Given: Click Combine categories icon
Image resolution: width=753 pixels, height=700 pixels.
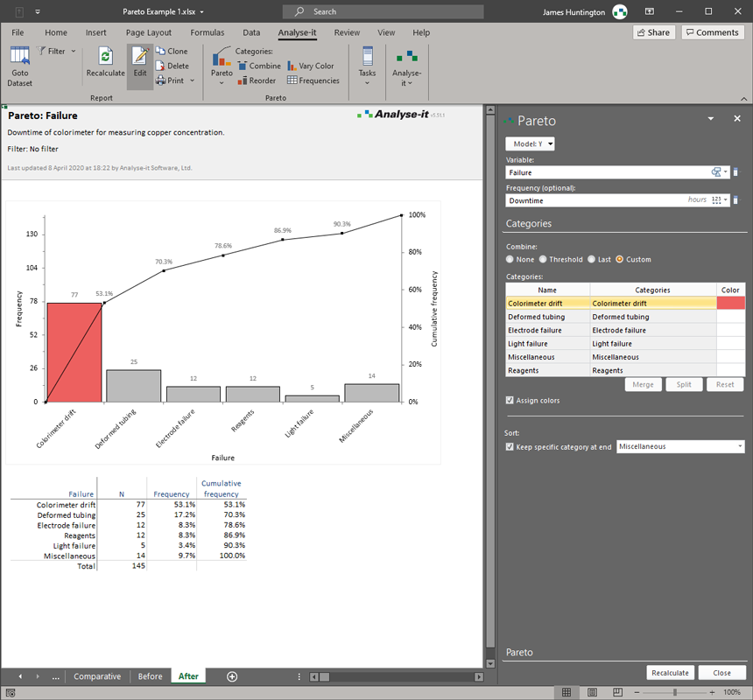Looking at the screenshot, I should pos(243,66).
